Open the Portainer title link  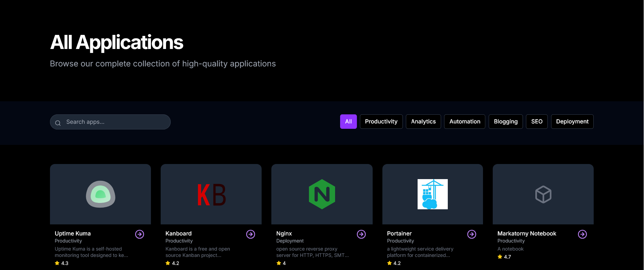pos(399,233)
